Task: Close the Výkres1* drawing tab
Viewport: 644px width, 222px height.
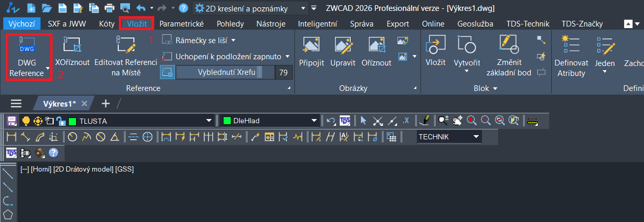Action: 85,103
